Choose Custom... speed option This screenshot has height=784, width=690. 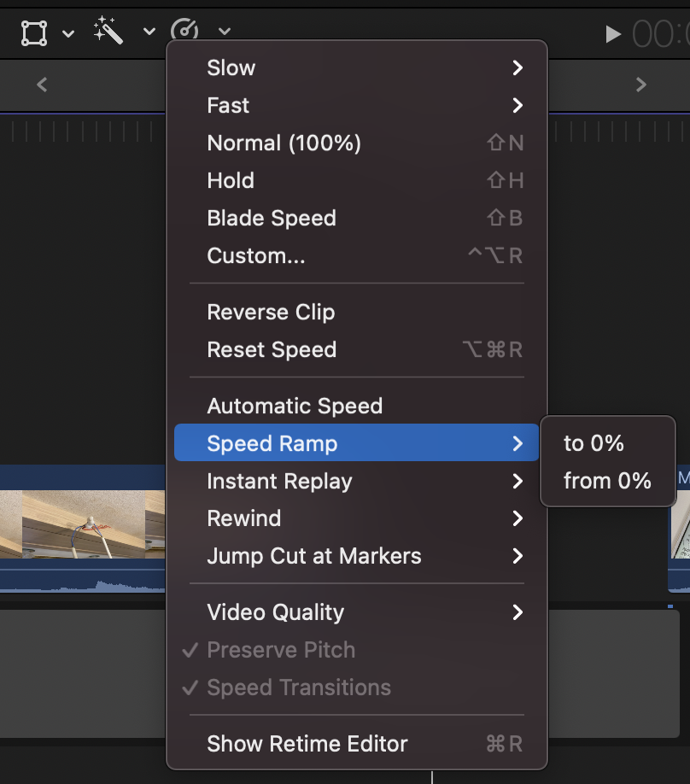pos(356,255)
